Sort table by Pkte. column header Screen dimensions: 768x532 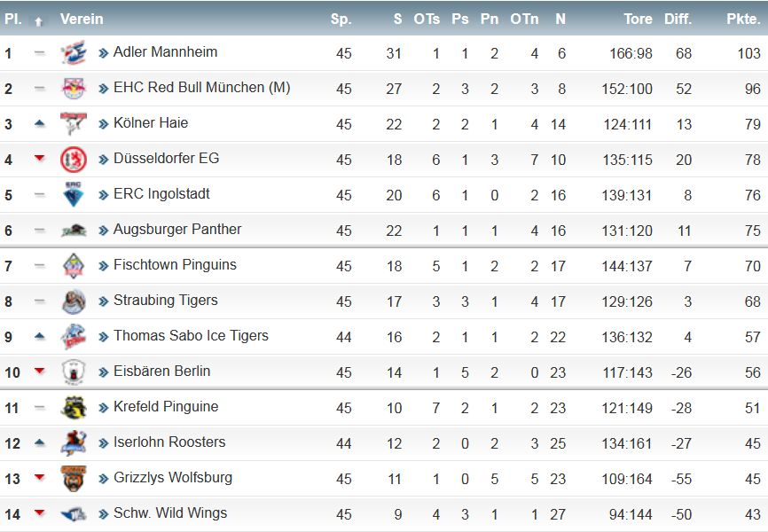pyautogui.click(x=743, y=20)
